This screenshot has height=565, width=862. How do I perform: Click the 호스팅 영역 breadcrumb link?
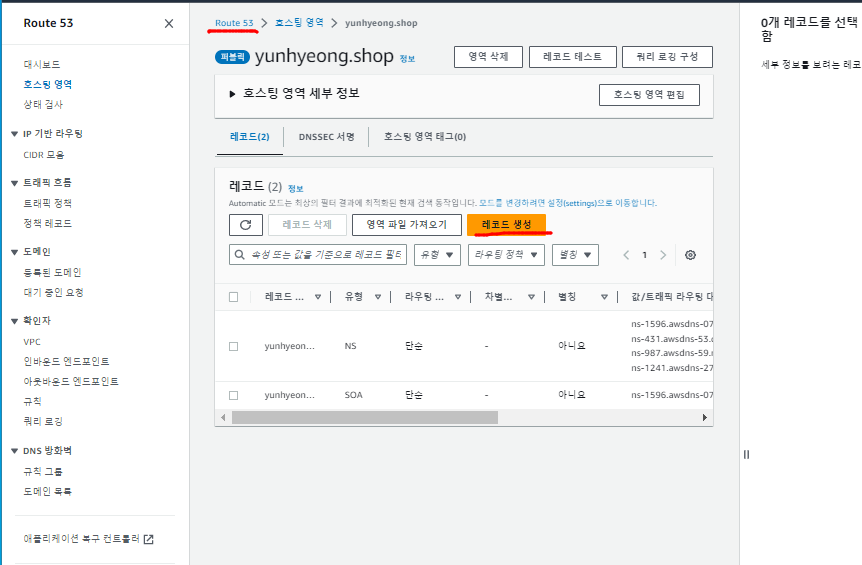point(299,23)
